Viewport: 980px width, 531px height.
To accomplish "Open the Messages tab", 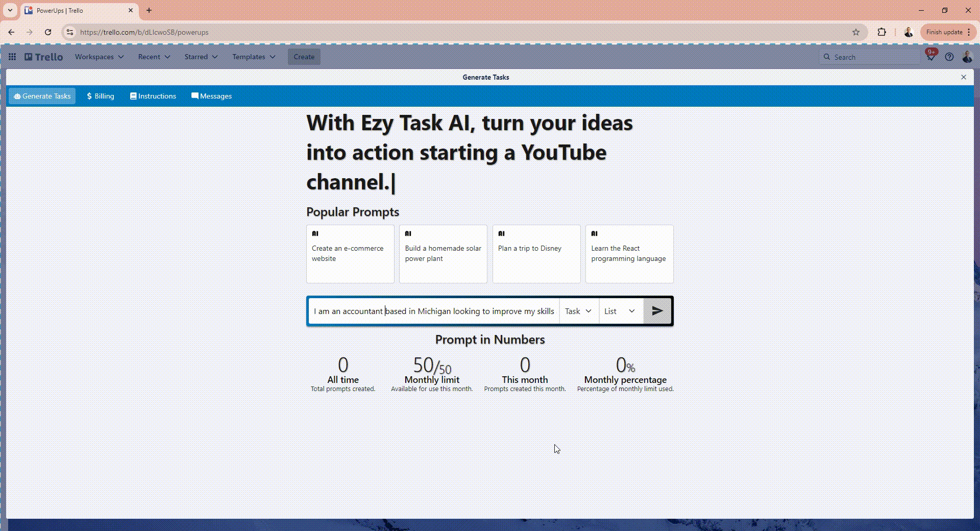I will pyautogui.click(x=211, y=96).
